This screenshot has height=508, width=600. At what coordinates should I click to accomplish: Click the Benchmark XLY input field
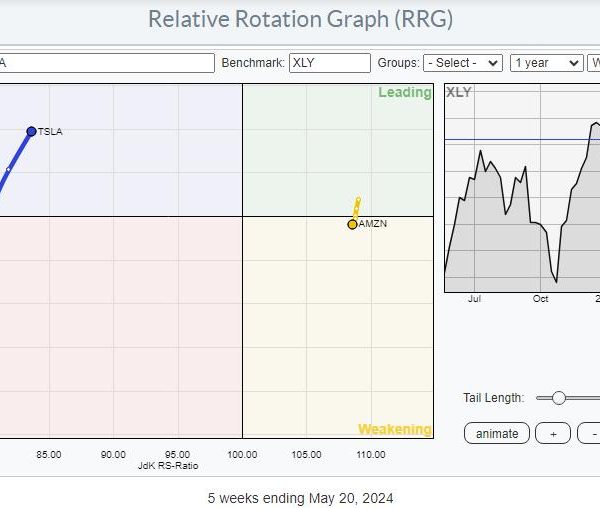[x=330, y=63]
